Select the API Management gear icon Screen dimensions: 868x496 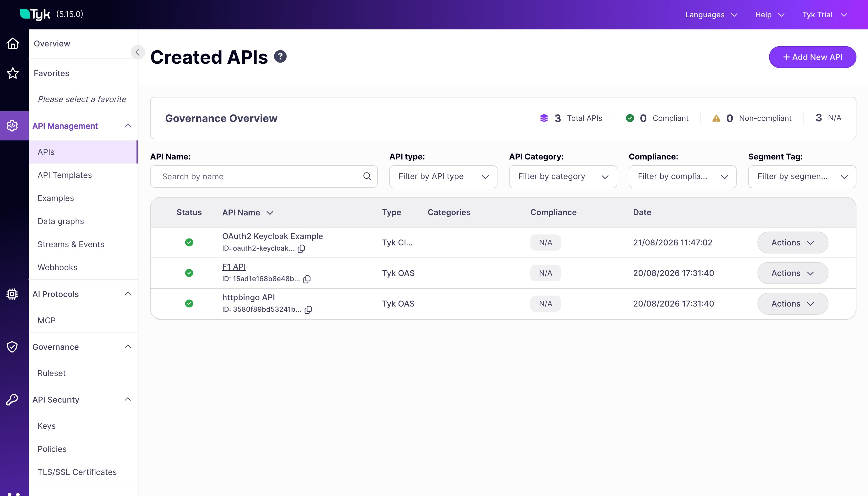click(12, 126)
